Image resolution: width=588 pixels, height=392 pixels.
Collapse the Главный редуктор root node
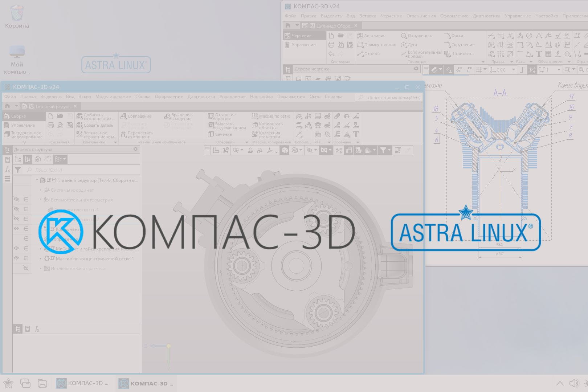click(37, 180)
